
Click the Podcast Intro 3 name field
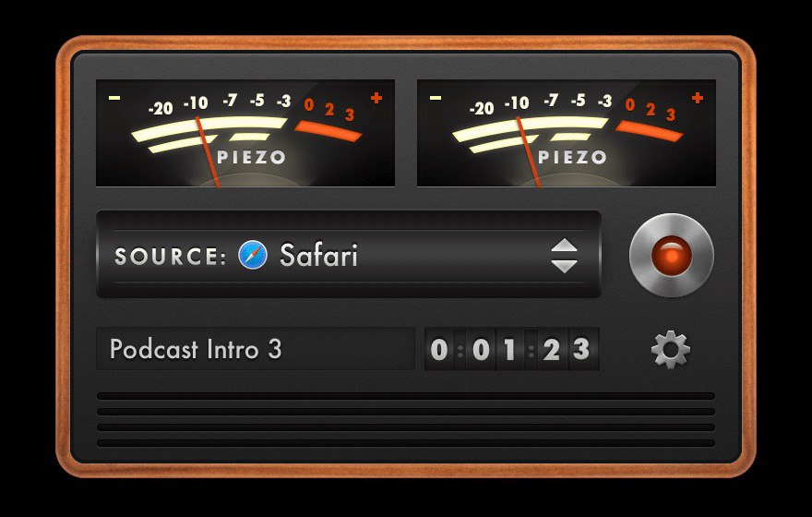[256, 349]
